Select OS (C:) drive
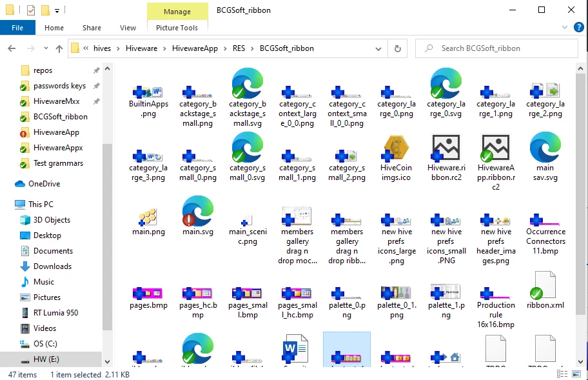The image size is (588, 380). (45, 344)
